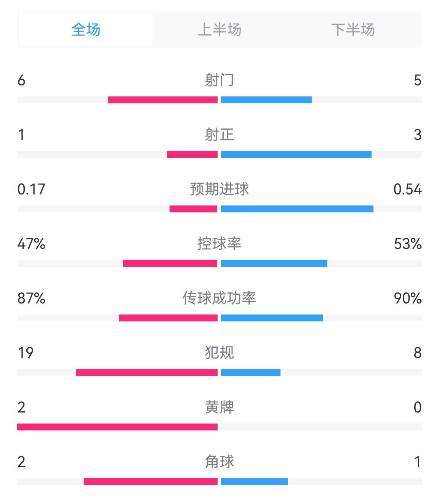Switch to the 全场 tab

(x=86, y=30)
